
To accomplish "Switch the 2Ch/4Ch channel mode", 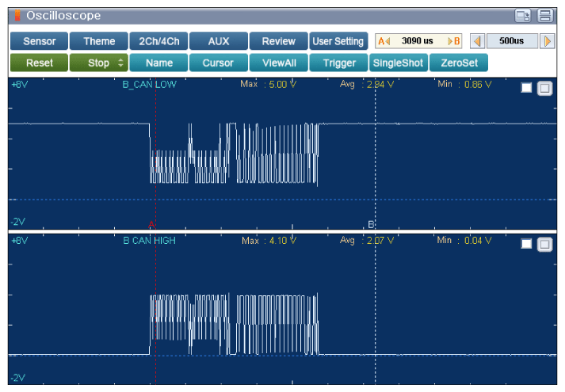I will (158, 41).
